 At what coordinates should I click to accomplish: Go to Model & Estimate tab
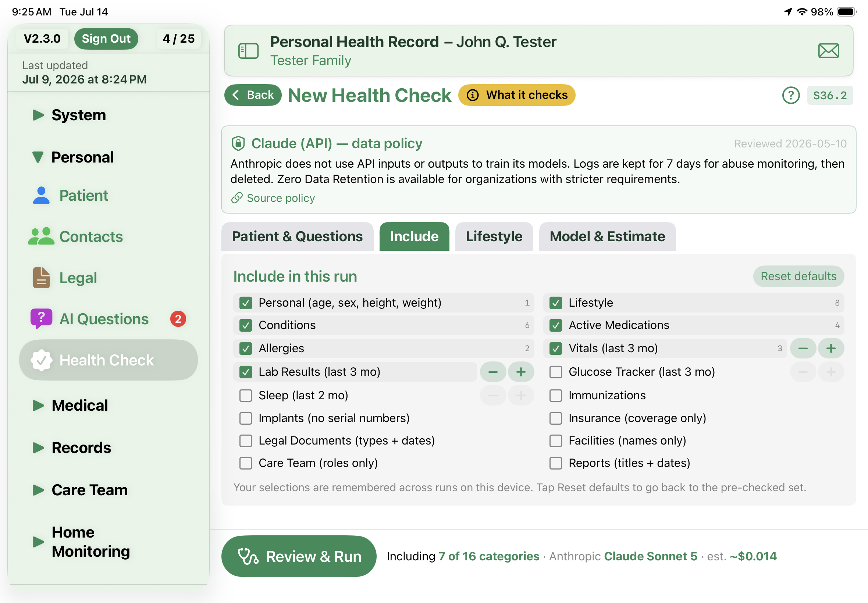click(x=607, y=236)
